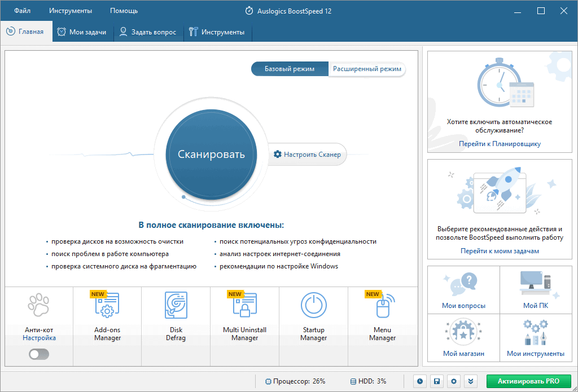Image resolution: width=578 pixels, height=392 pixels.
Task: Click text проверка дисков на возможность очистки
Action: point(117,241)
